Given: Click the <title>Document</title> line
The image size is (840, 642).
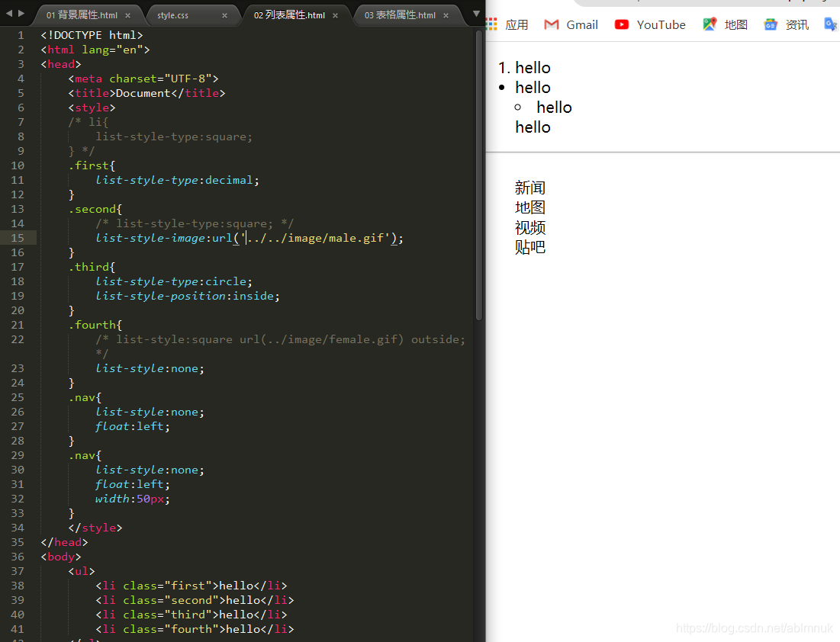Looking at the screenshot, I should pos(146,93).
